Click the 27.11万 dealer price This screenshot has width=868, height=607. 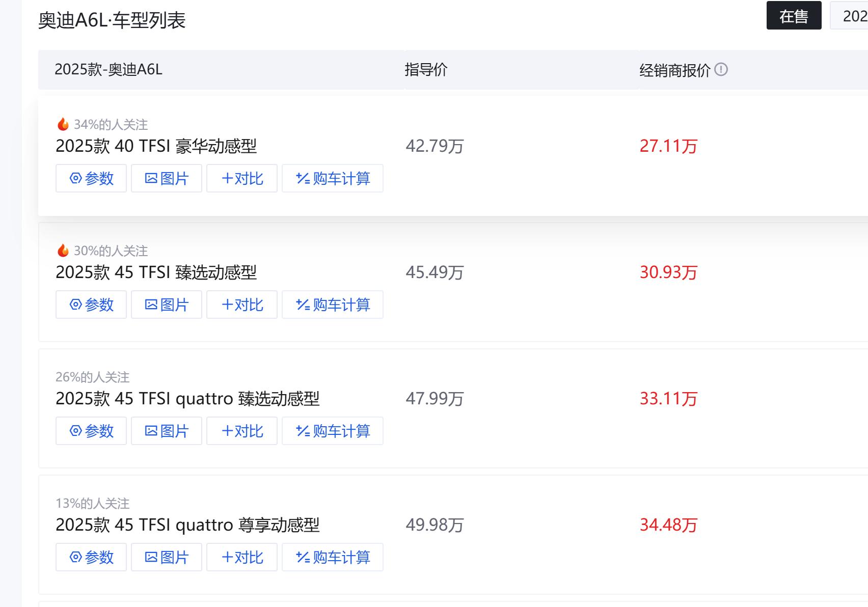[x=668, y=146]
